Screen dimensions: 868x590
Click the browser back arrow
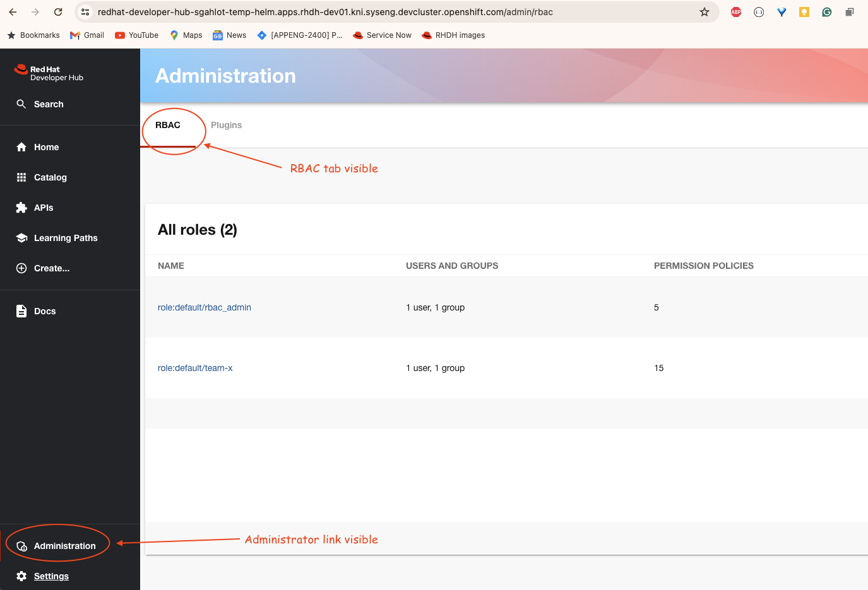pyautogui.click(x=13, y=12)
